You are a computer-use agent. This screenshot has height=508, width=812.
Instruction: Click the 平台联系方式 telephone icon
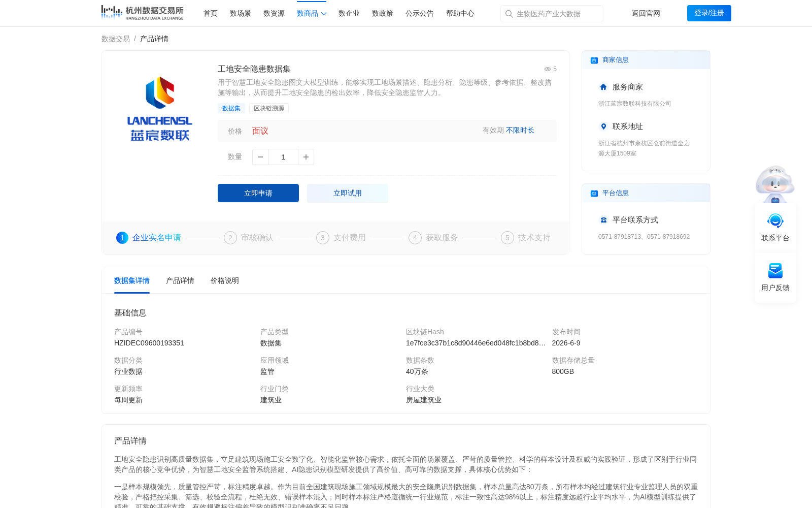(x=603, y=220)
